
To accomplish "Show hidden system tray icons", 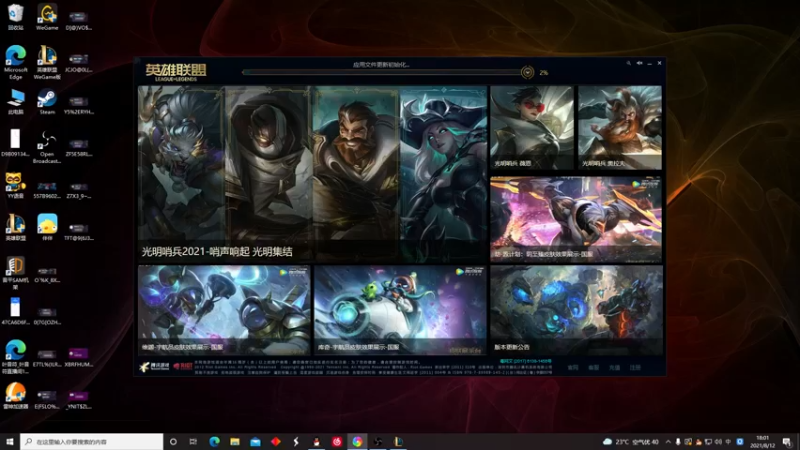I will [668, 442].
